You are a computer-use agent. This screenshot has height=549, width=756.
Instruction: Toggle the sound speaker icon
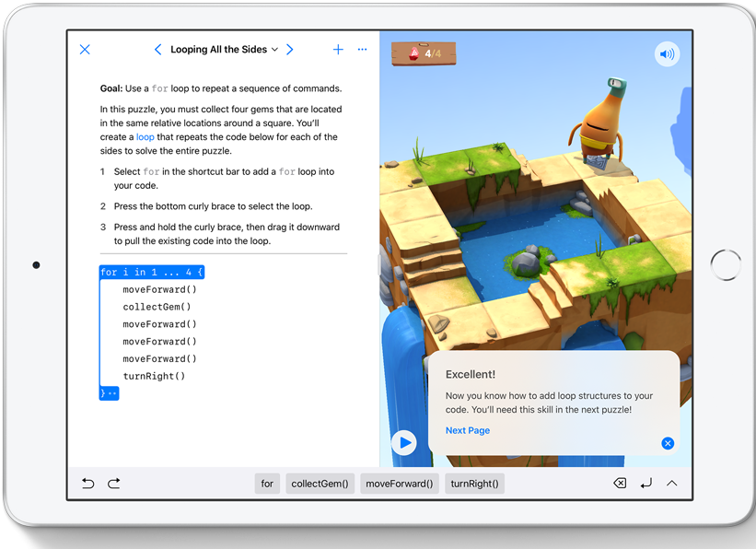coord(667,54)
